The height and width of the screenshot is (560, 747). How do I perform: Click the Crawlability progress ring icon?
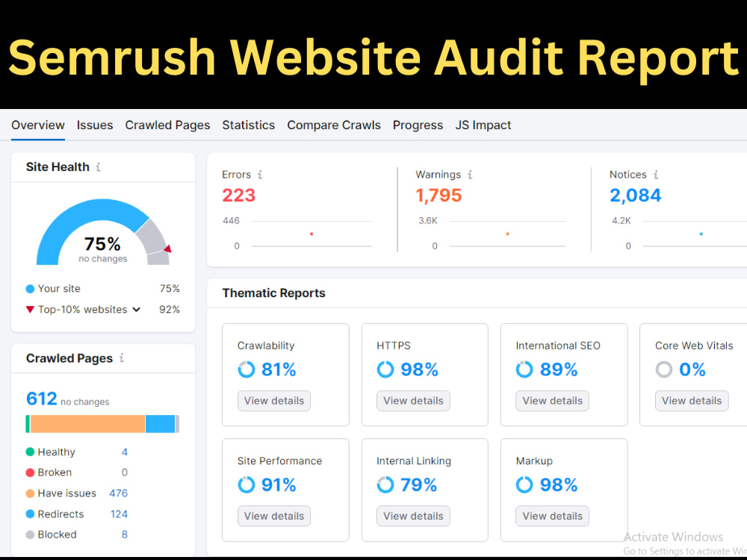247,369
